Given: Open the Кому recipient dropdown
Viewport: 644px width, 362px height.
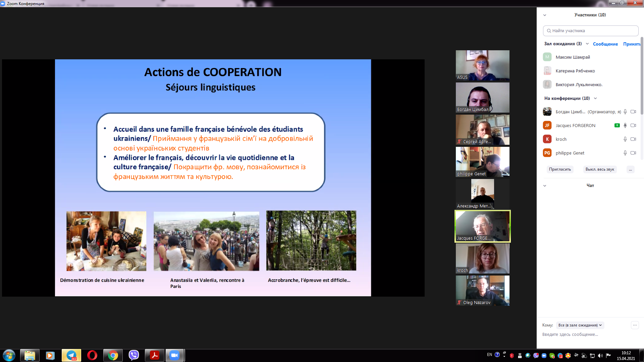Looking at the screenshot, I should pos(580,325).
